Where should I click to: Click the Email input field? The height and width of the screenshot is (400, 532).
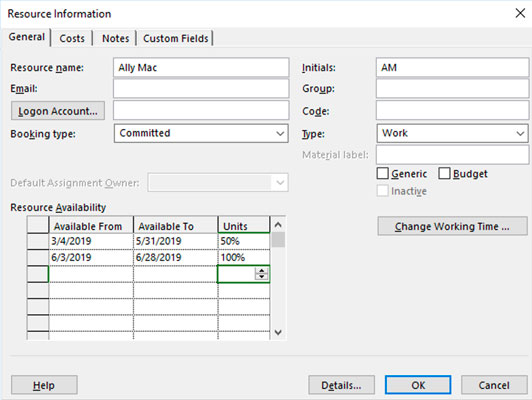click(x=201, y=89)
